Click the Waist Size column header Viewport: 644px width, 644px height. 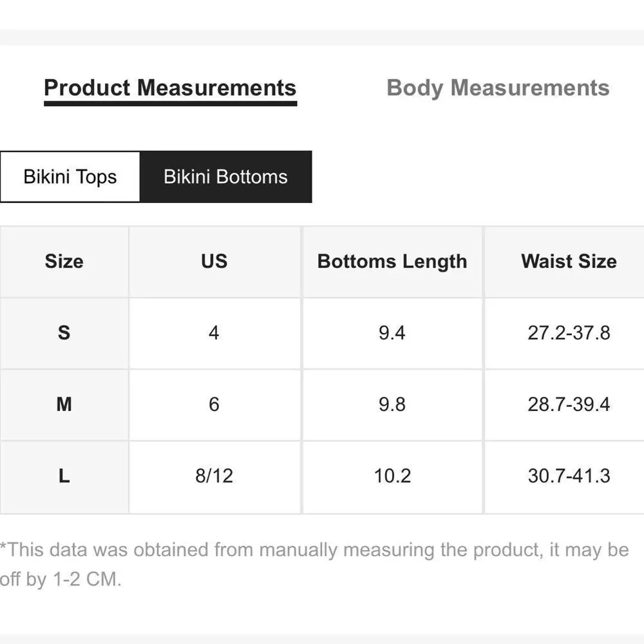[569, 261]
